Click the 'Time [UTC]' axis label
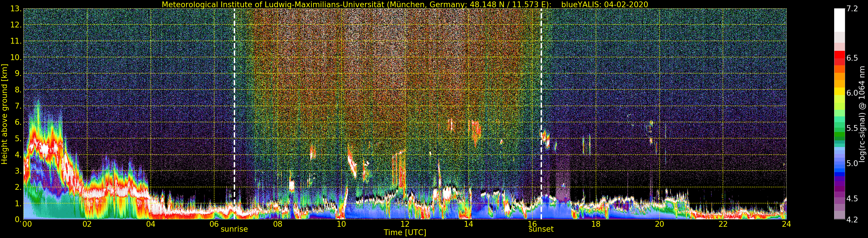This screenshot has width=868, height=238. point(405,232)
